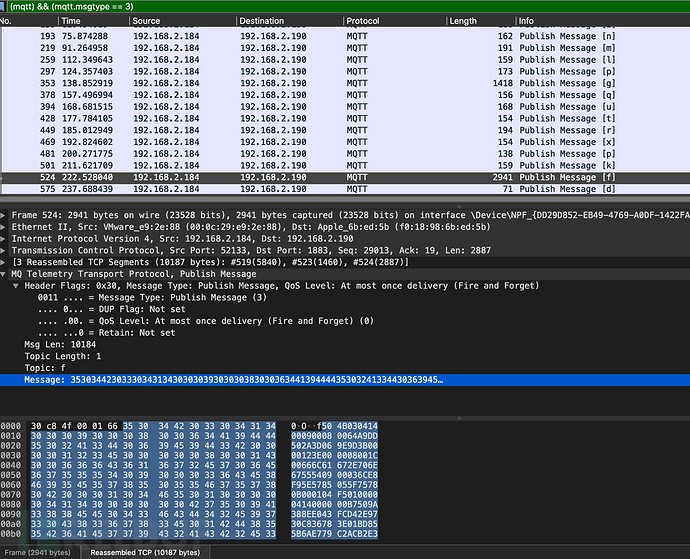Expand the Reassembled TCP Segments node

click(3, 262)
